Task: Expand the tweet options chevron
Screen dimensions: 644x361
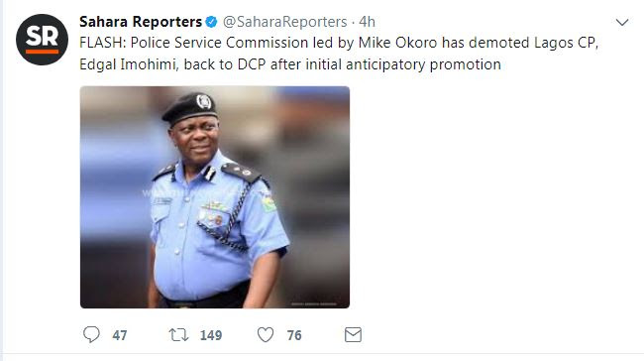Action: click(622, 22)
